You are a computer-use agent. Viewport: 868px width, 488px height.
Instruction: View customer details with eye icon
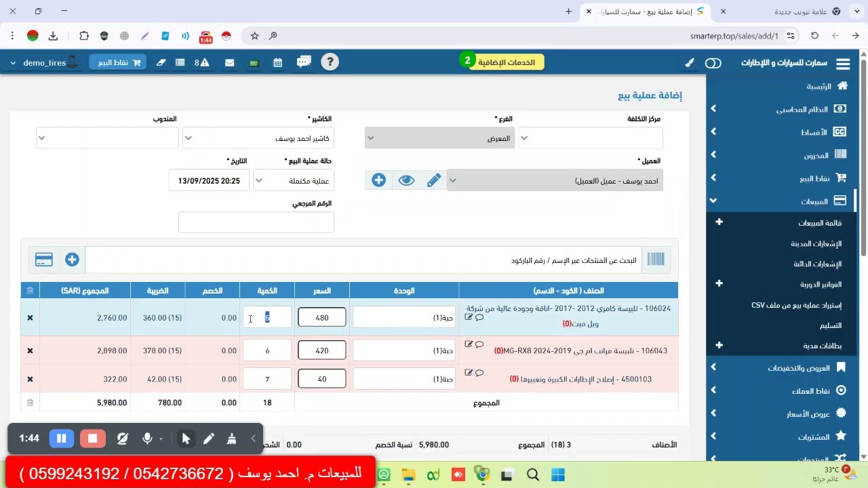point(406,180)
